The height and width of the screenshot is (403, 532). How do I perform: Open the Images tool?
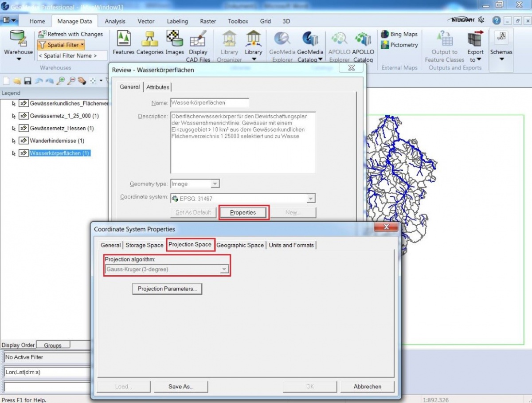[174, 42]
